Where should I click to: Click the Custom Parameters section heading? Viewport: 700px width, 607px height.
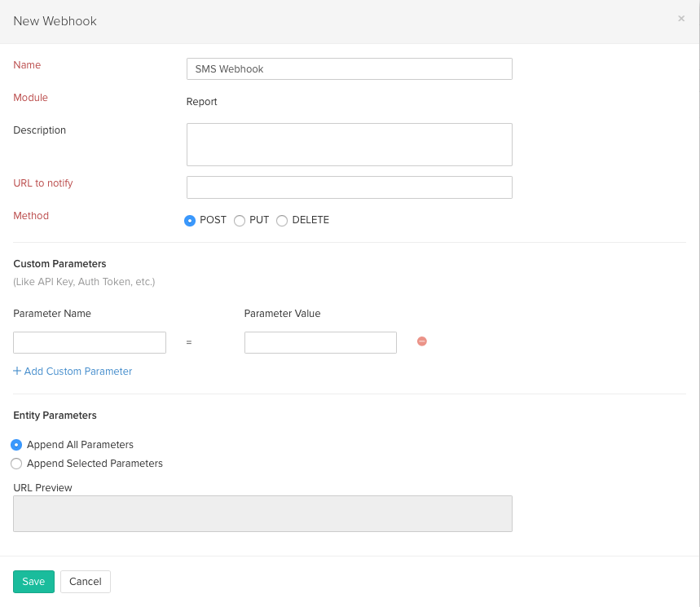coord(59,263)
